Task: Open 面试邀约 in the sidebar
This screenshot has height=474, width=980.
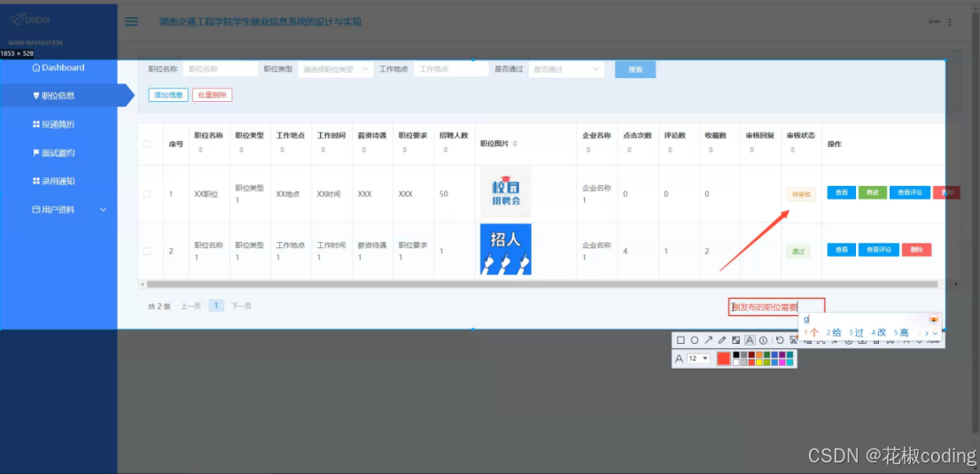Action: [54, 152]
